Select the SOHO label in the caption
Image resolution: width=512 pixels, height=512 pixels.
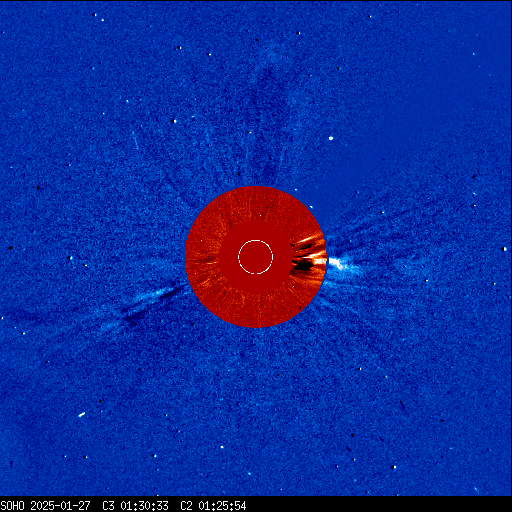tap(13, 506)
